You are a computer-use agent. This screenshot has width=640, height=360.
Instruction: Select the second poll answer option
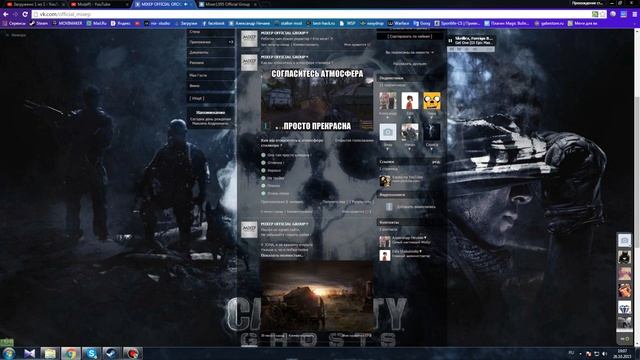263,162
